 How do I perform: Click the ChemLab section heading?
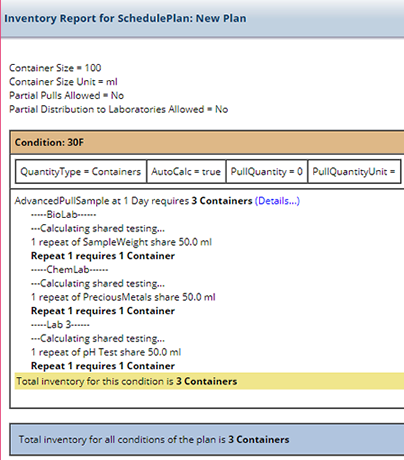point(70,269)
